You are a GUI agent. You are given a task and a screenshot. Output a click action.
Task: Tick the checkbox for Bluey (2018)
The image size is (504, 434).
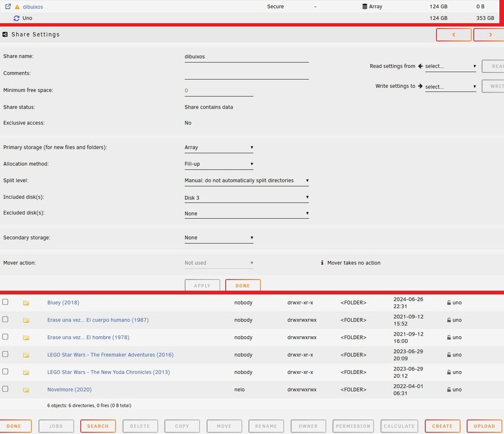[x=5, y=301]
